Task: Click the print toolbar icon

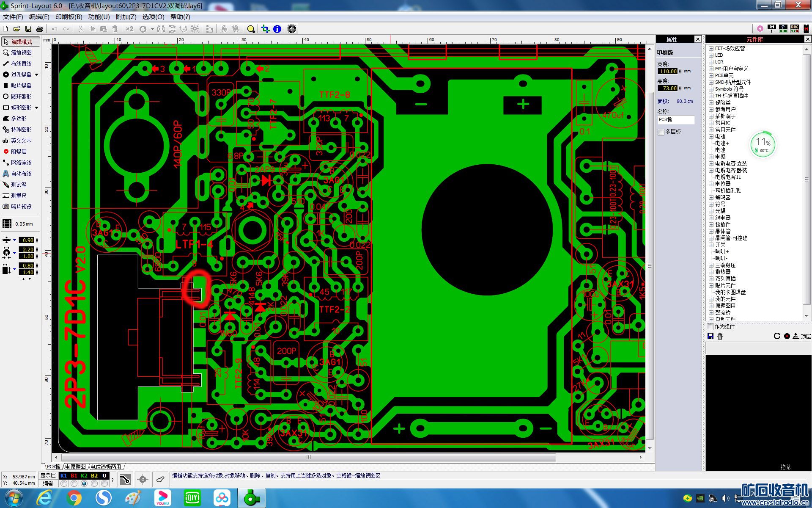Action: pos(40,29)
